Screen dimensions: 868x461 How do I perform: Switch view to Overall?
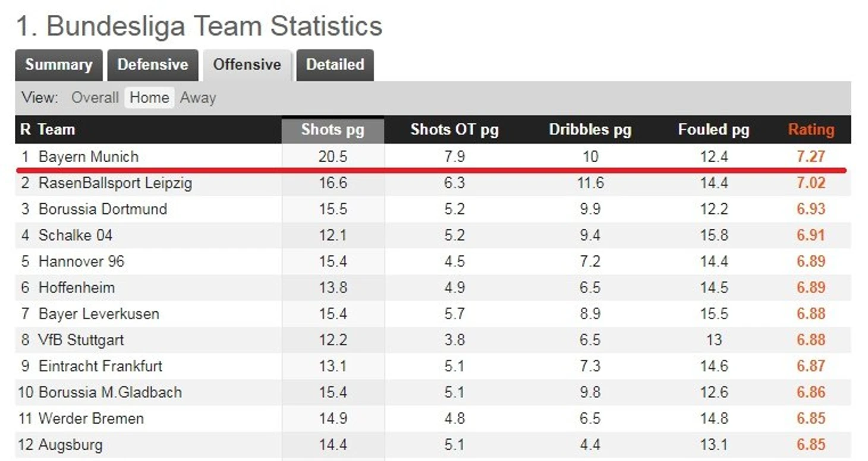click(x=95, y=98)
